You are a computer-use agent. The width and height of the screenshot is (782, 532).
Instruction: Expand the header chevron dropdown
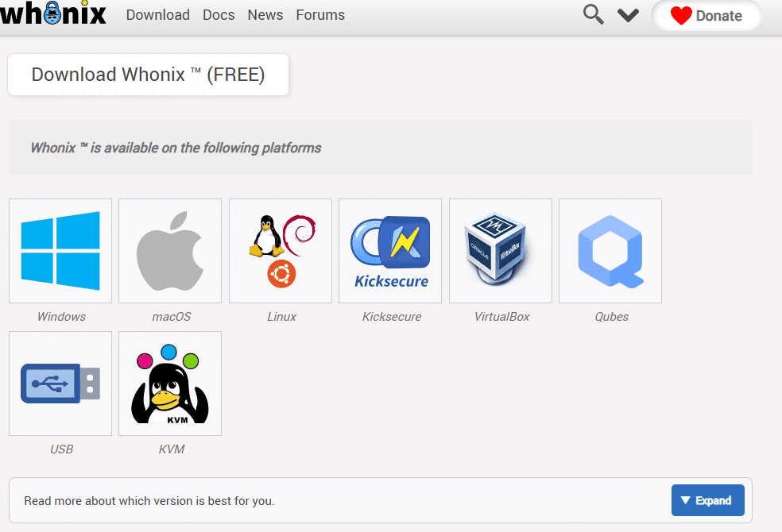pos(629,15)
